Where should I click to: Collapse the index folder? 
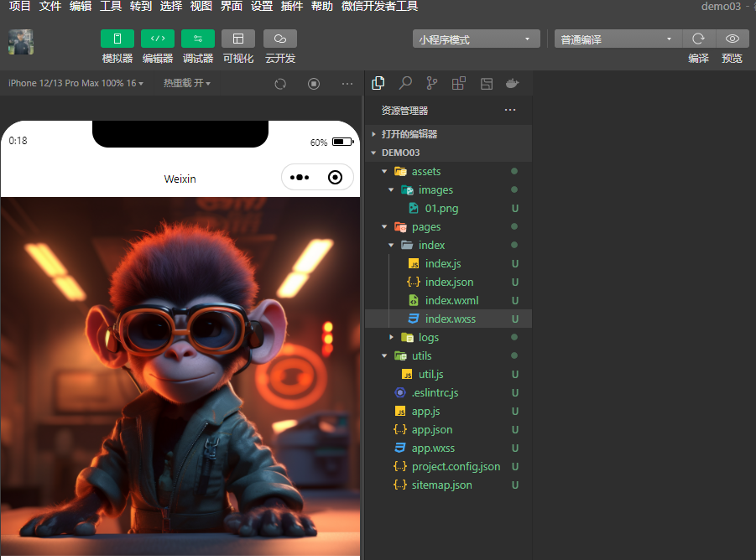[448, 245]
